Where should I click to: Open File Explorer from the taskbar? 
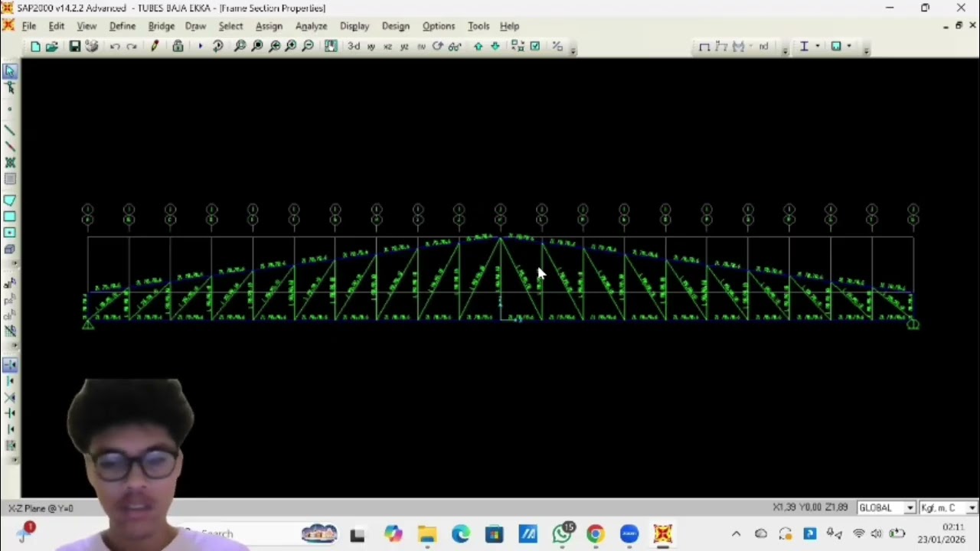coord(427,533)
